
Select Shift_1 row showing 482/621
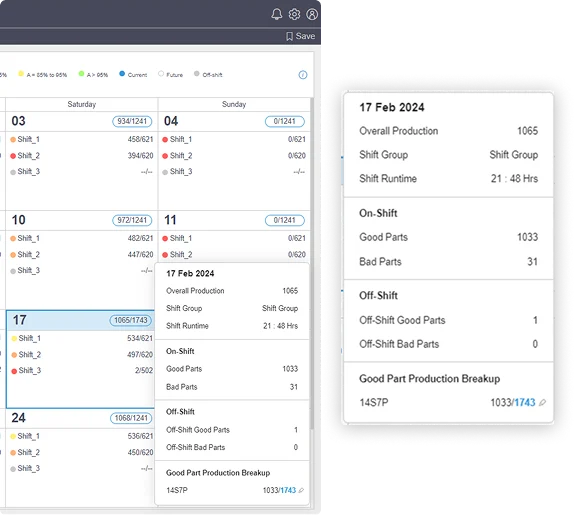[81, 238]
